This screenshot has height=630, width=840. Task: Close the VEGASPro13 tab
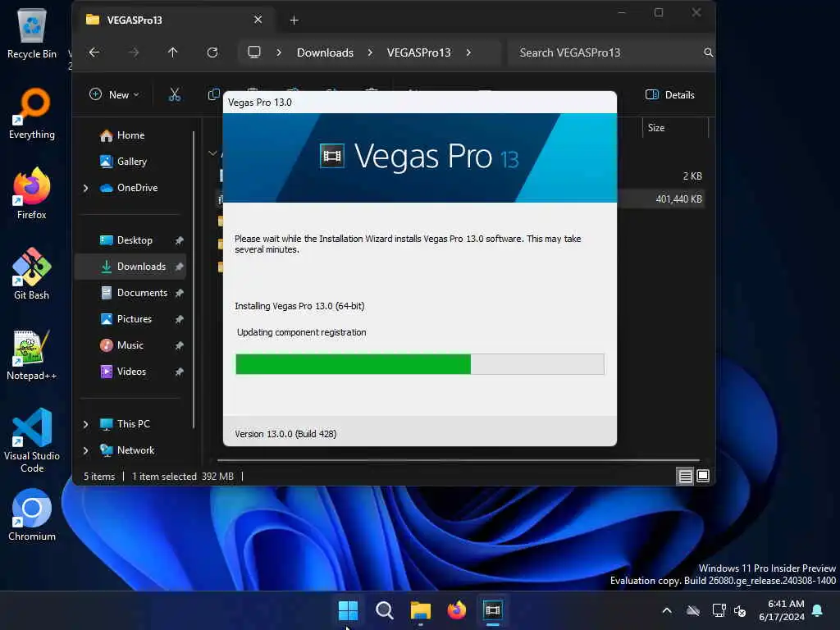(x=258, y=20)
